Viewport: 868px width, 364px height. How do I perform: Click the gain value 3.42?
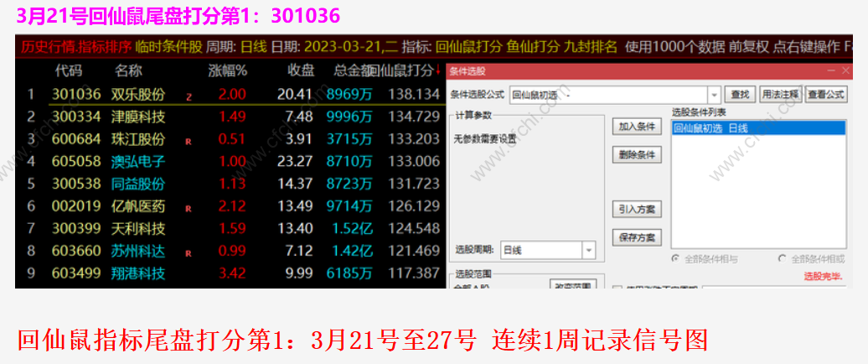(233, 273)
